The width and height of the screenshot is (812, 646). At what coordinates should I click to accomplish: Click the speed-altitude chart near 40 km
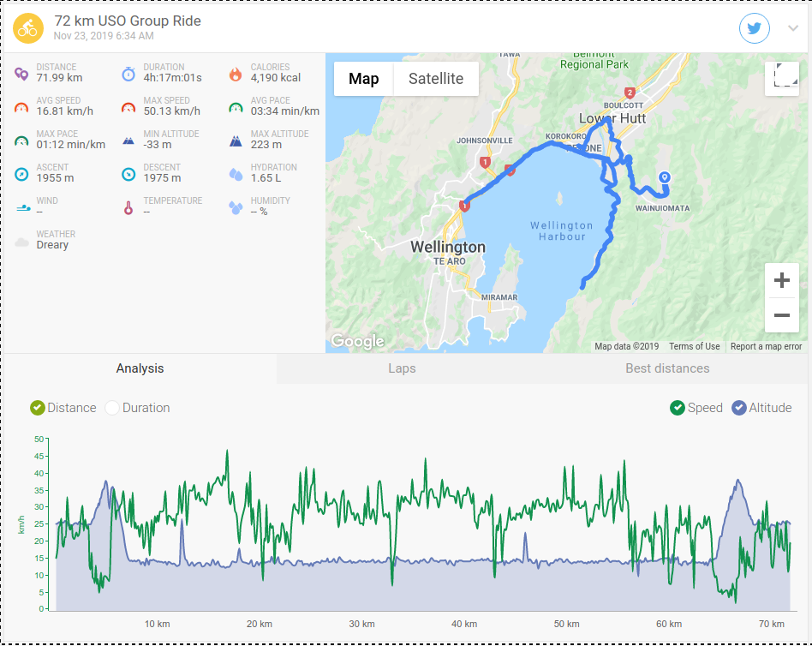pyautogui.click(x=464, y=523)
